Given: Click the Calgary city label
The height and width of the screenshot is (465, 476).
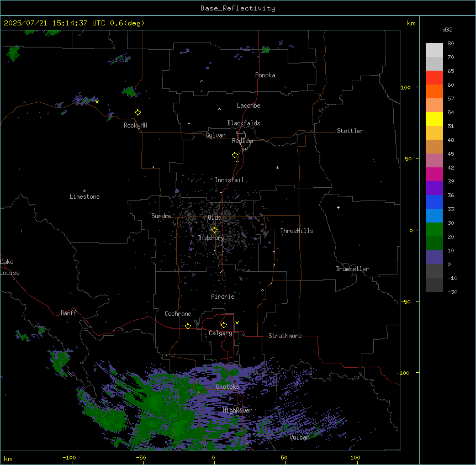Looking at the screenshot, I should point(220,333).
